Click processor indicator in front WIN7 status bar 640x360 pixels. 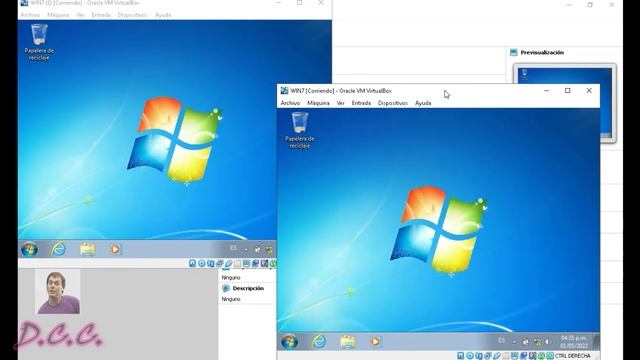tap(533, 356)
